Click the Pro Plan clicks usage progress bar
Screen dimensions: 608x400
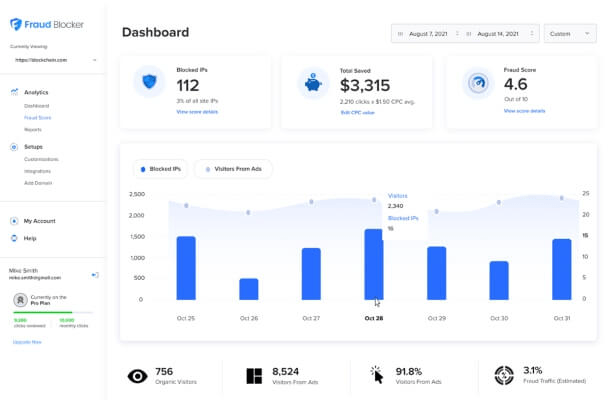(53, 312)
